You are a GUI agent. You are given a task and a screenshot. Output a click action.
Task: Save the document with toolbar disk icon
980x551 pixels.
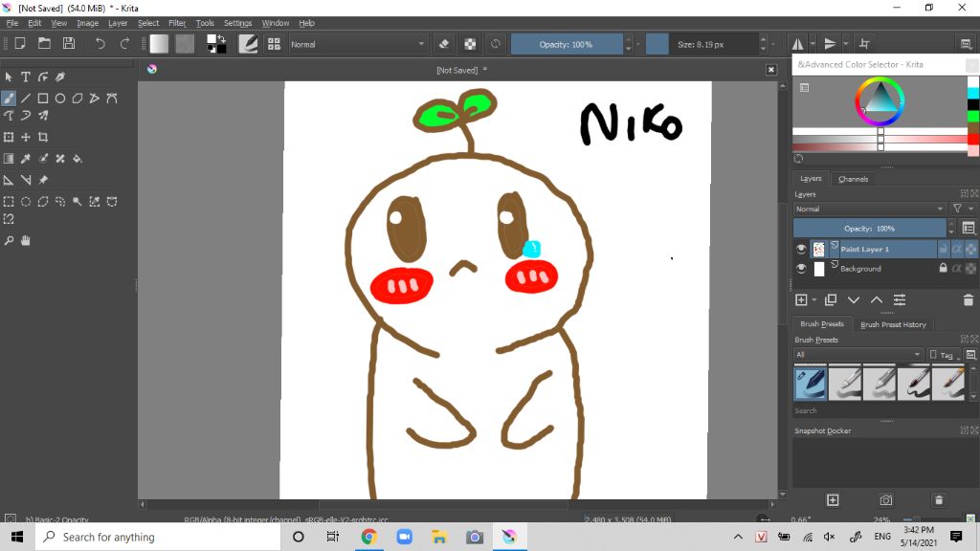point(69,44)
